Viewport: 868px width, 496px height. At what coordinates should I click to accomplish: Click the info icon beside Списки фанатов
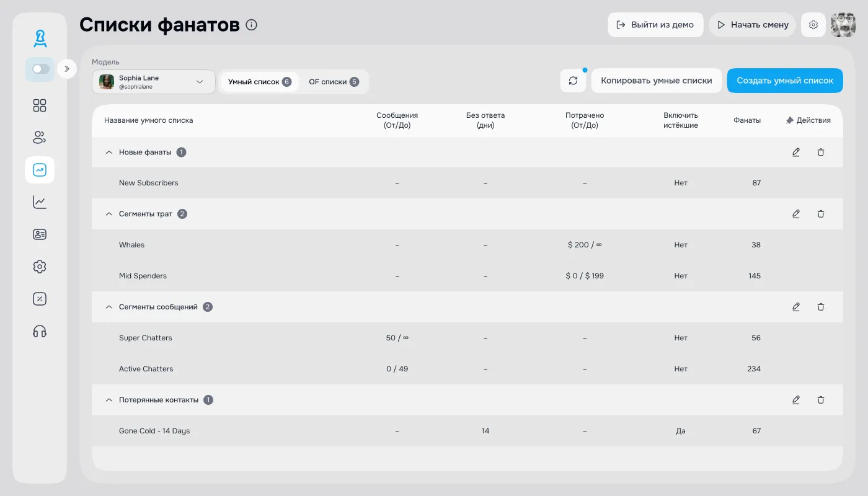[251, 25]
